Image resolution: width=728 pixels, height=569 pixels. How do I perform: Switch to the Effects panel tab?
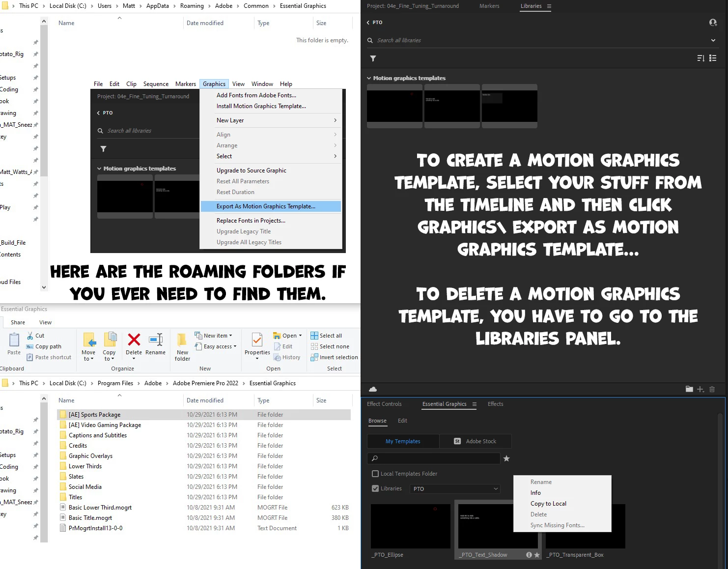click(x=495, y=404)
